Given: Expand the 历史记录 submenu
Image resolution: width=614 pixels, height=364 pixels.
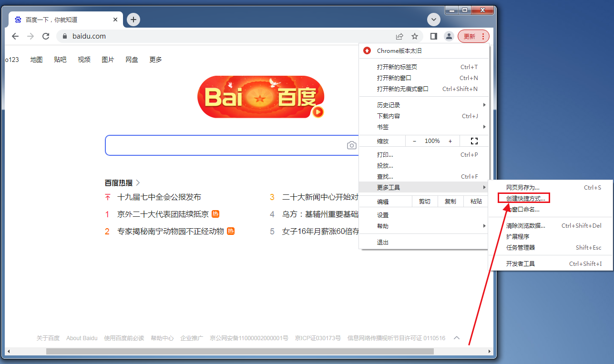Looking at the screenshot, I should coord(424,105).
